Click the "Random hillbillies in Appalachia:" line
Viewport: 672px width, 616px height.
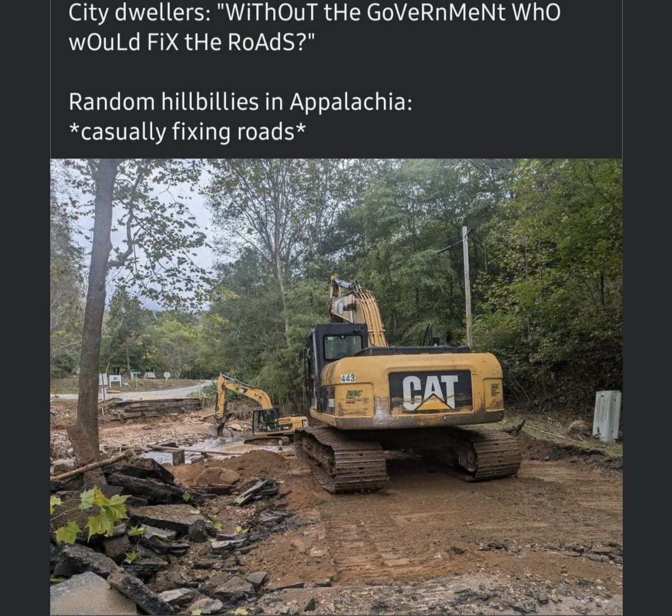point(241,101)
